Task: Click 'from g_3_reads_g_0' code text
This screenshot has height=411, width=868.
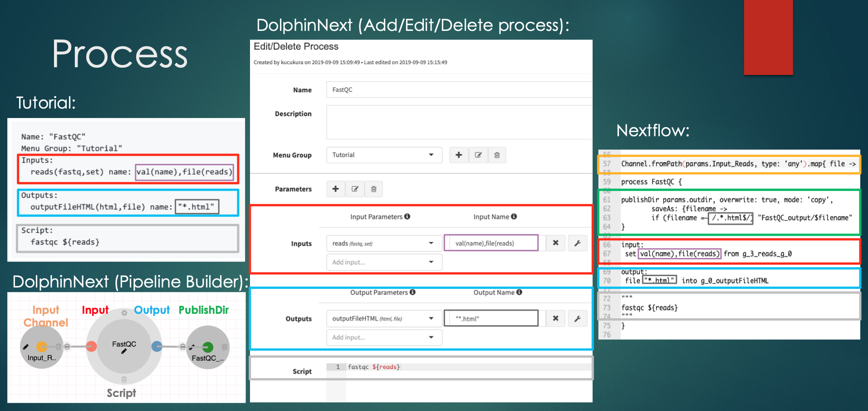Action: coord(758,253)
